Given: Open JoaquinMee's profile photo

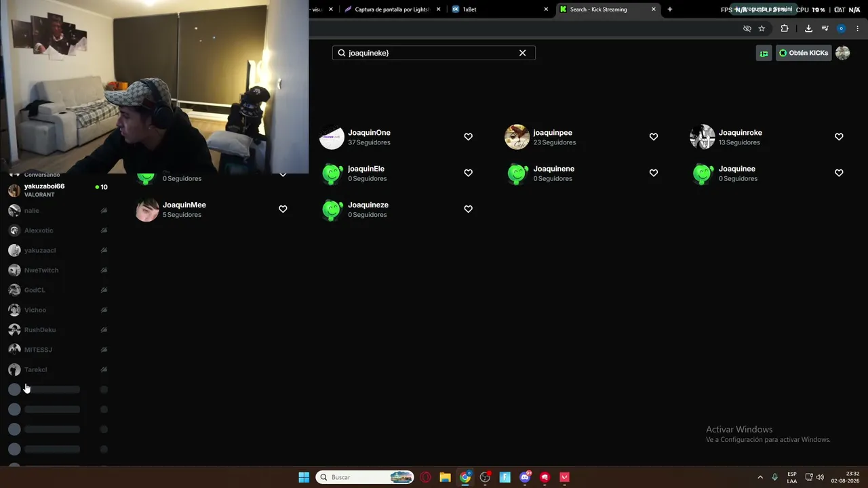Looking at the screenshot, I should click(147, 209).
